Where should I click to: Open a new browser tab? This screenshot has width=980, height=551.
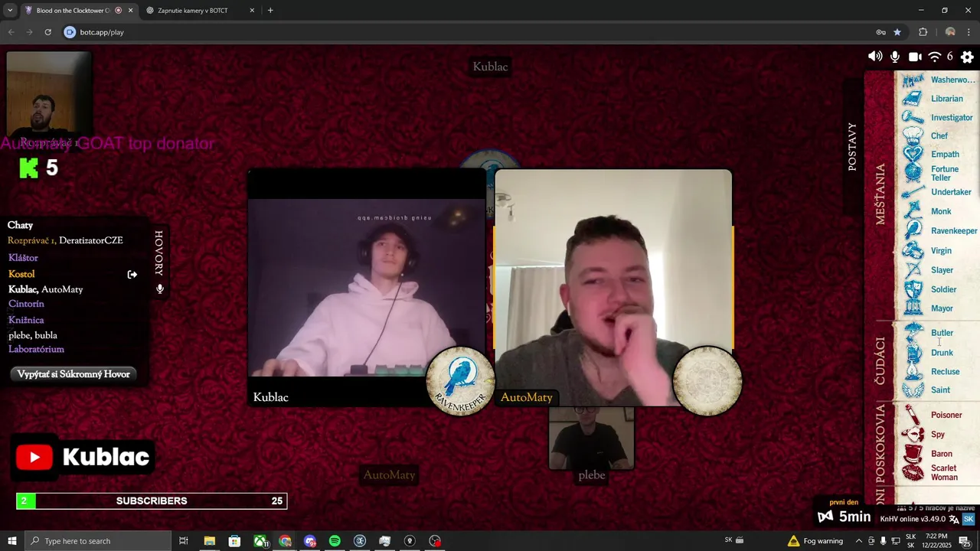click(x=270, y=11)
